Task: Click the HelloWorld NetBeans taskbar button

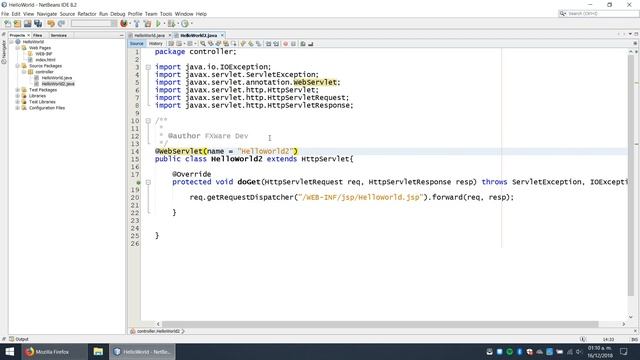Action: click(x=142, y=351)
